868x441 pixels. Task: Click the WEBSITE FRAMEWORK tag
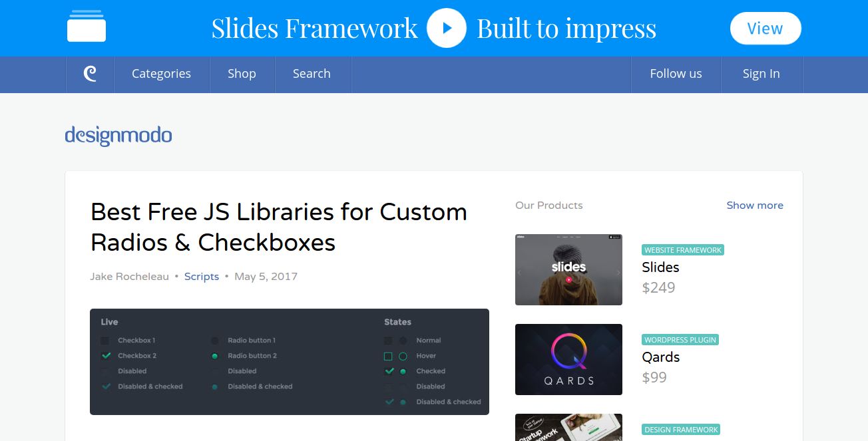coord(683,250)
